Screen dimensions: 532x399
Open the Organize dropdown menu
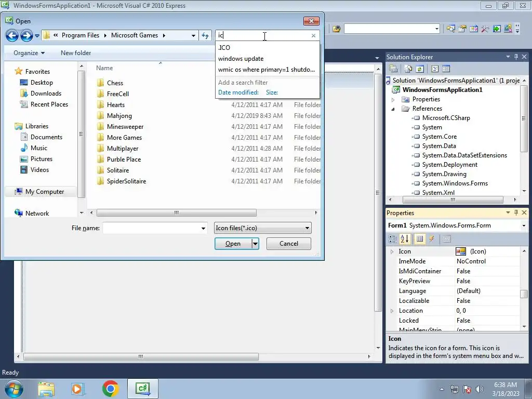(x=29, y=53)
